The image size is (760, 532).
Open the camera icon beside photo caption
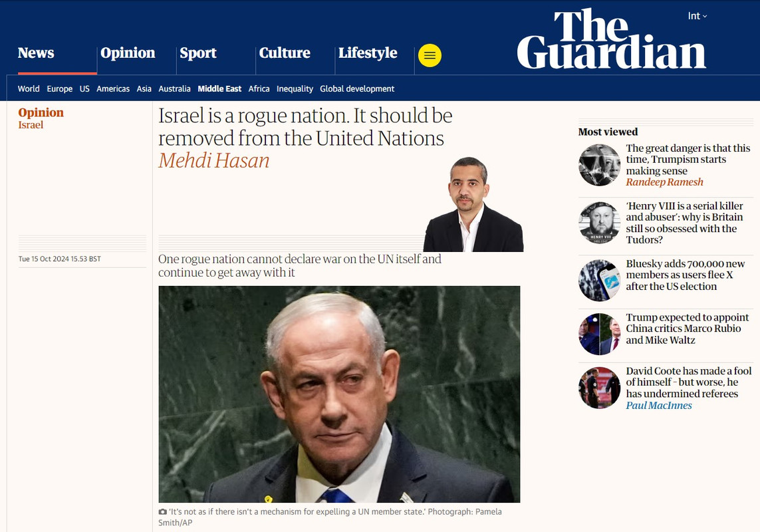point(162,511)
